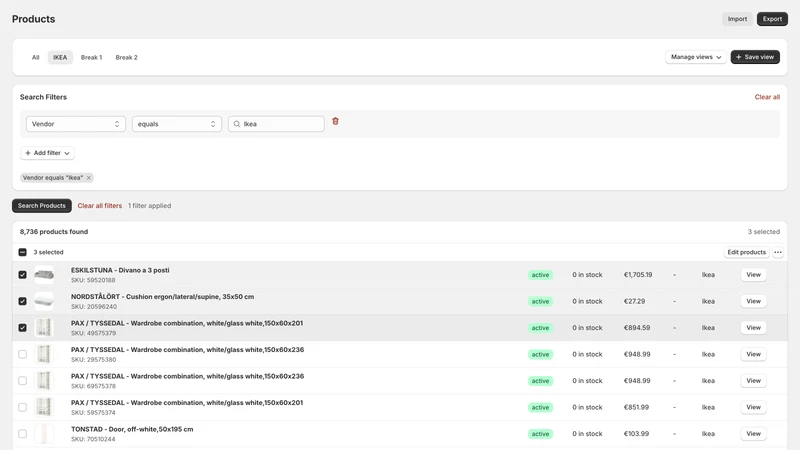
Task: Open thumbnail of PAX wardrobe SKU 49575379
Action: tap(44, 328)
